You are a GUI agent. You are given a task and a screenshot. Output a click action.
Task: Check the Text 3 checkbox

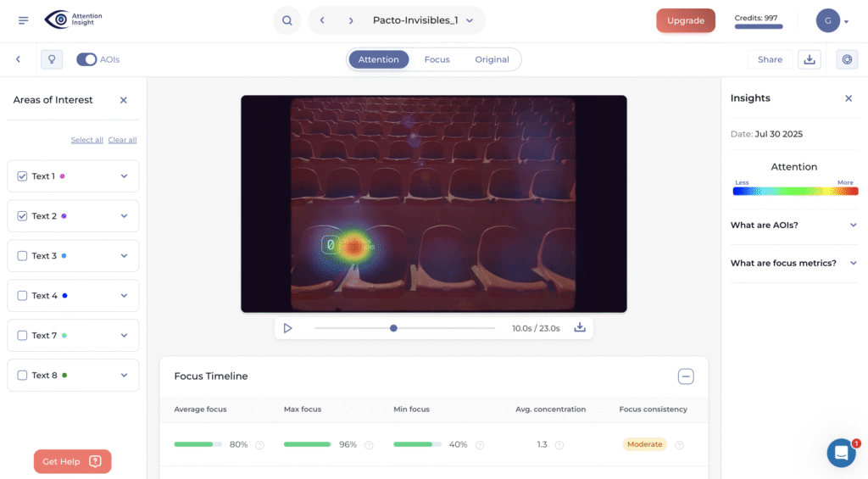[22, 256]
